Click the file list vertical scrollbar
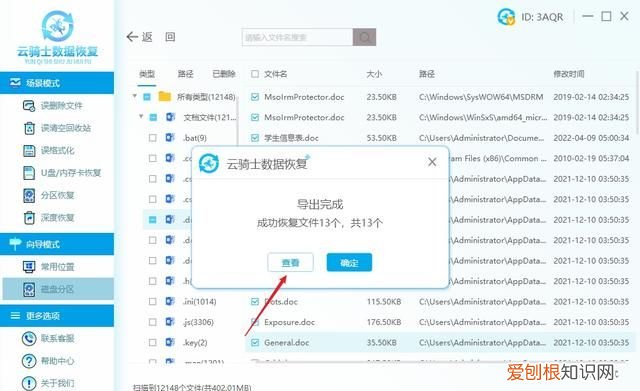Screen dimensions: 640x391 click(638, 102)
